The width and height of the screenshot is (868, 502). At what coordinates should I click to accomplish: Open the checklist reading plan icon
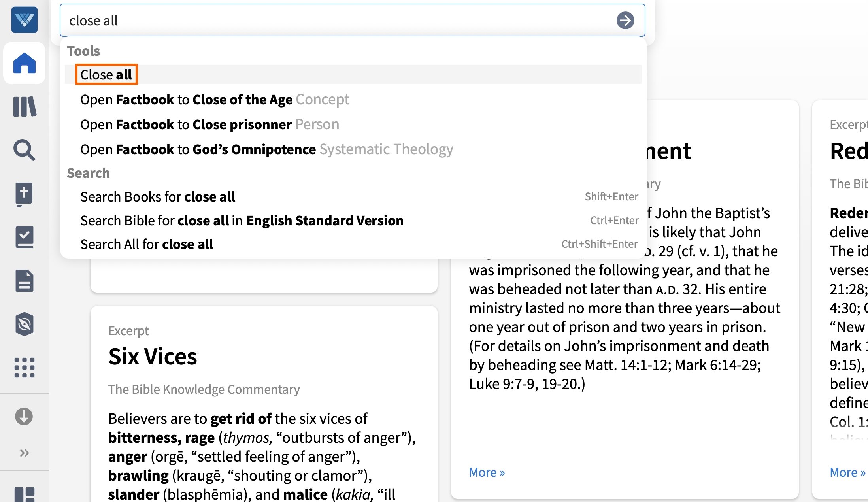25,237
